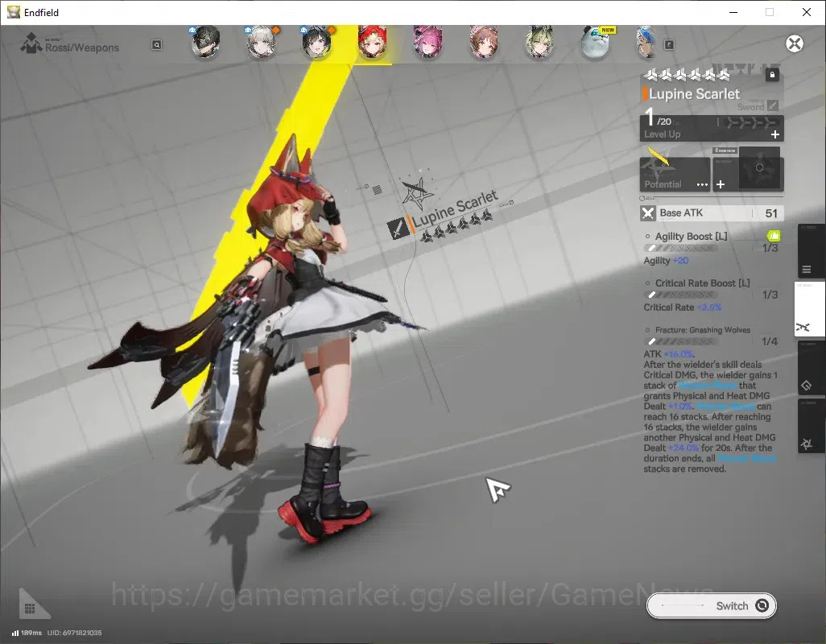
Task: Click the ATK +16.0% skill description line
Action: pos(668,354)
